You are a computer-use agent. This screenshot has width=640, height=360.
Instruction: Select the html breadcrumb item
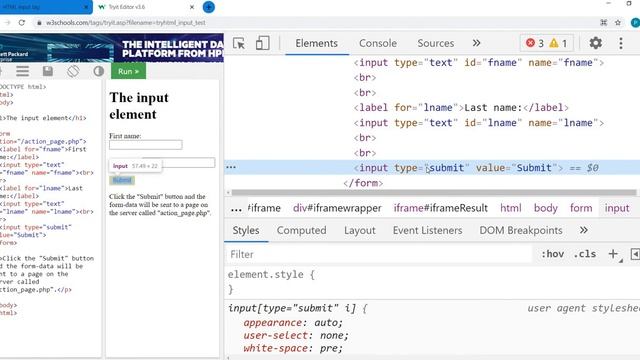[511, 208]
